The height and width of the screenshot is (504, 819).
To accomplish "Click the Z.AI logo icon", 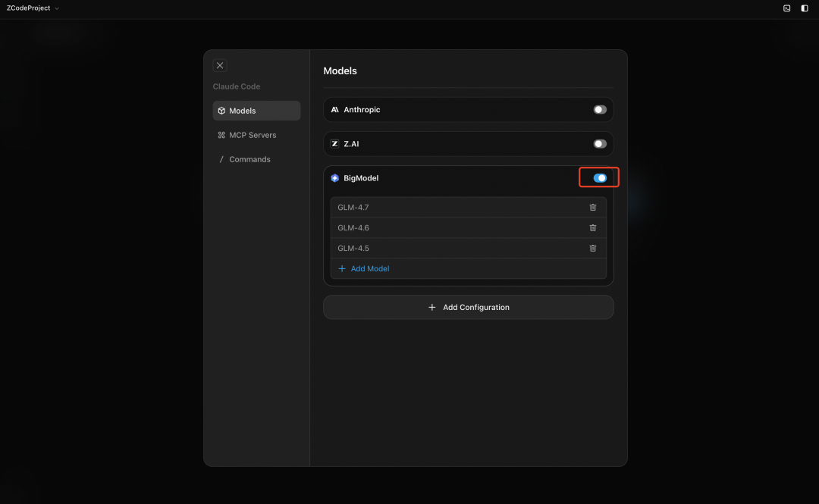I will (335, 144).
